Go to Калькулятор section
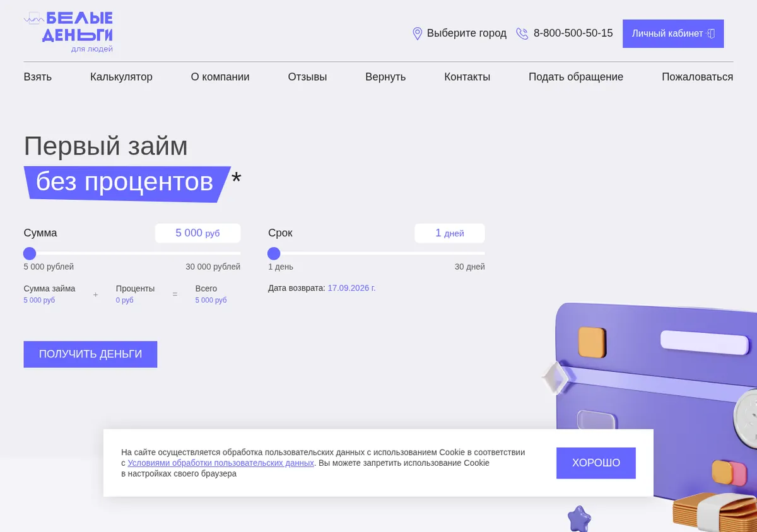 click(x=121, y=77)
